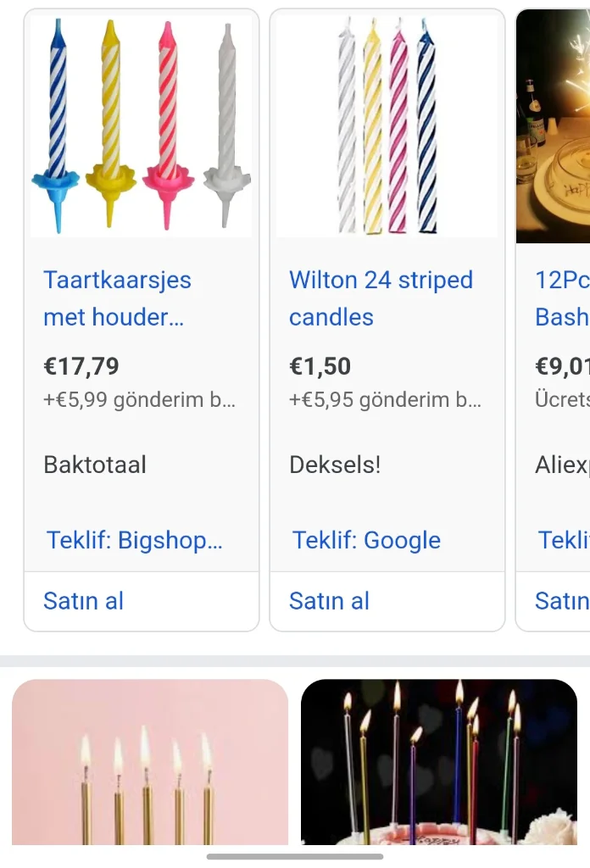Select the €1,50 price on Wilton candles
The height and width of the screenshot is (868, 590).
click(320, 366)
